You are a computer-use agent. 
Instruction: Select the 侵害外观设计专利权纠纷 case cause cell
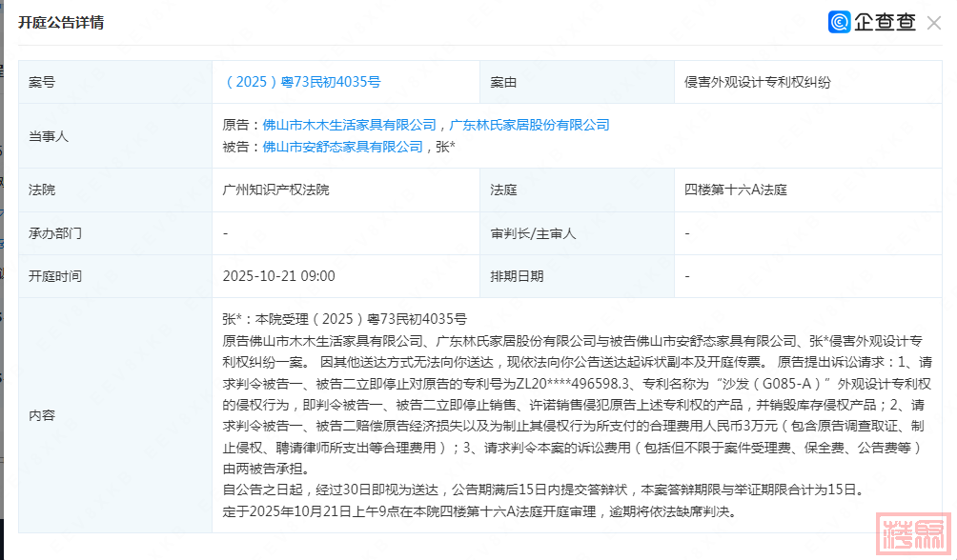tap(757, 83)
